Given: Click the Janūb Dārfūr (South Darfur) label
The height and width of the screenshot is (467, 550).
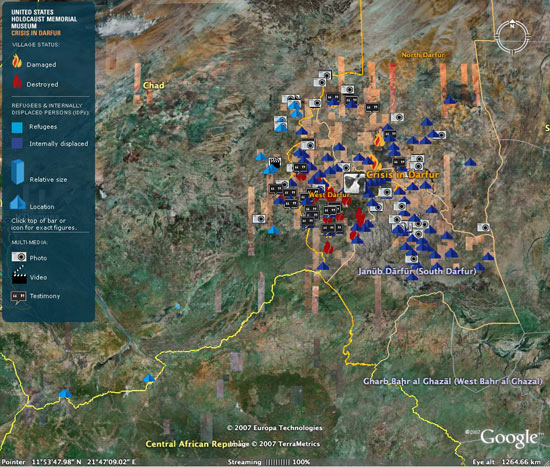Looking at the screenshot, I should click(417, 271).
